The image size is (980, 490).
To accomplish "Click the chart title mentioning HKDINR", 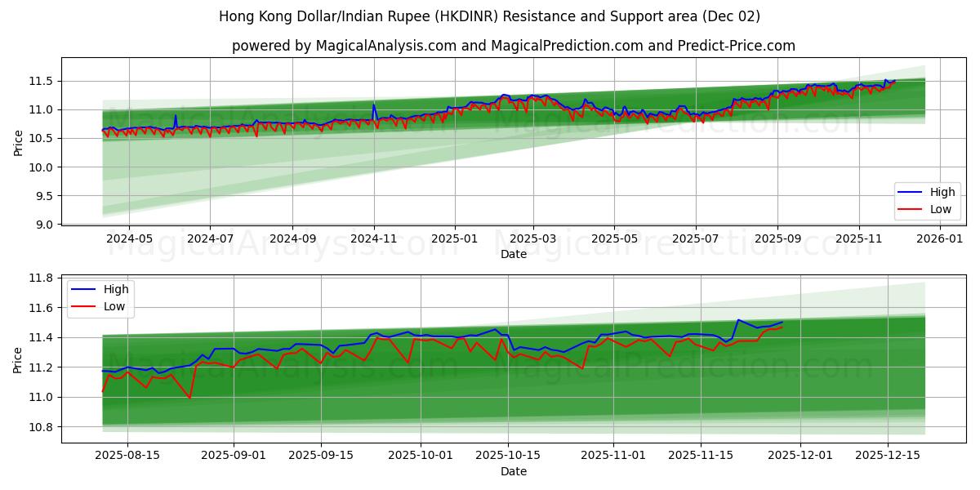I will pos(489,16).
